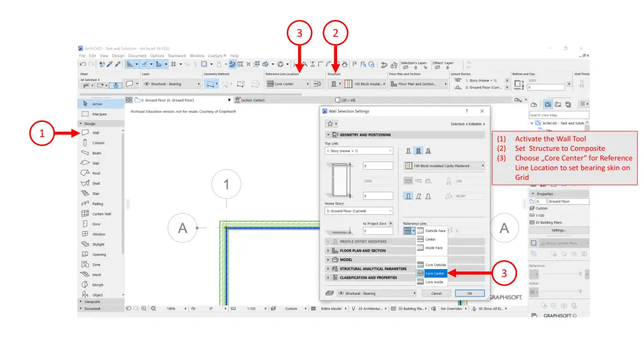Click the help question mark in dialog
The image size is (644, 362).
coord(467,111)
